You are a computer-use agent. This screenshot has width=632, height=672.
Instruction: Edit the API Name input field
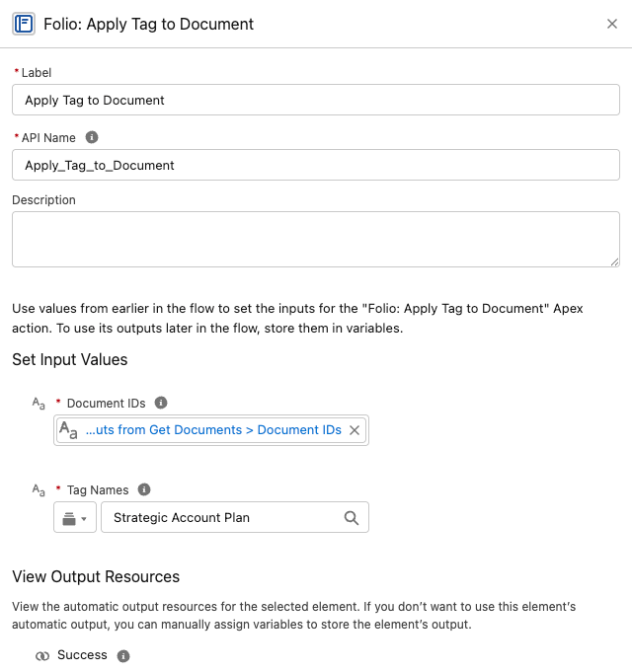coord(316,165)
